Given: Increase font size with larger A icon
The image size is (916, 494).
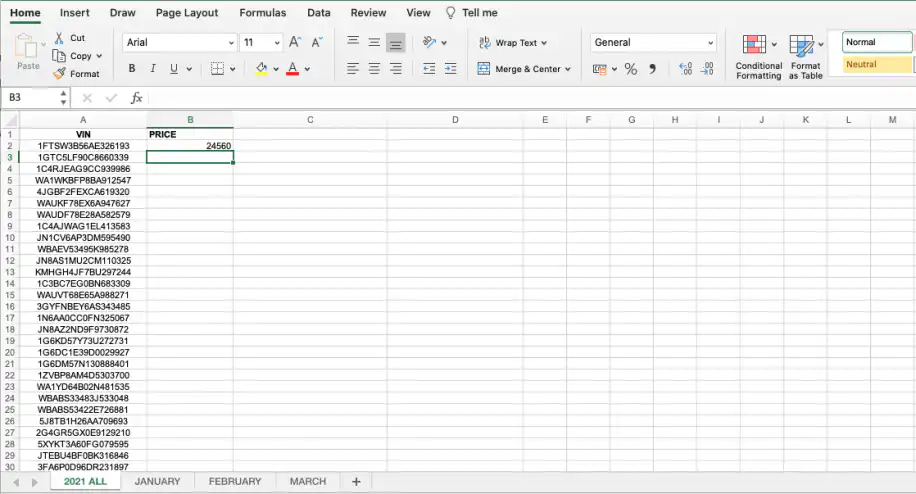Looking at the screenshot, I should tap(296, 42).
